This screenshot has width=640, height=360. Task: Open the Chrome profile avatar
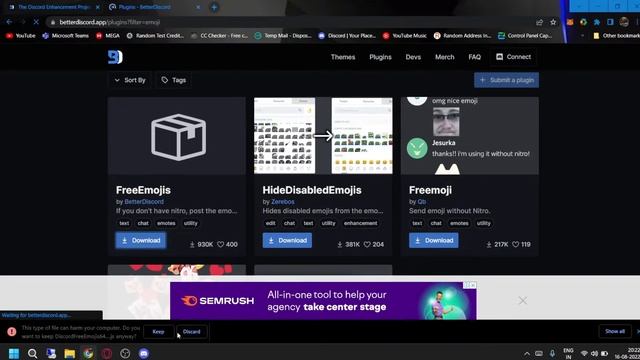point(624,22)
